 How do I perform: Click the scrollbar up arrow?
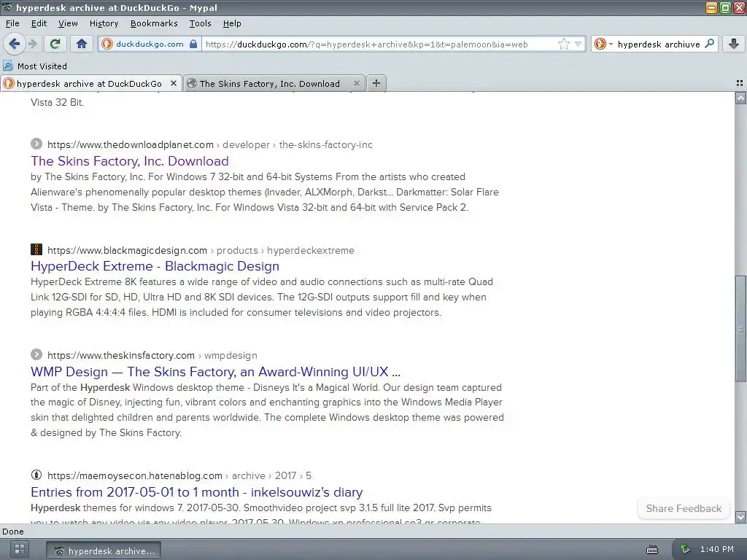pyautogui.click(x=741, y=98)
